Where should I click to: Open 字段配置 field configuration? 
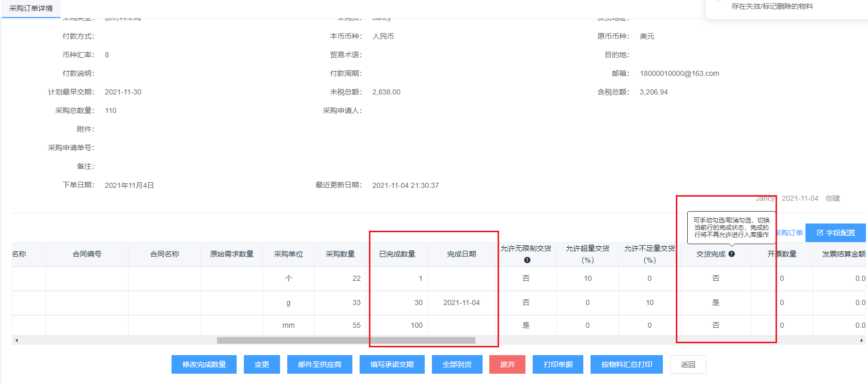coord(835,233)
